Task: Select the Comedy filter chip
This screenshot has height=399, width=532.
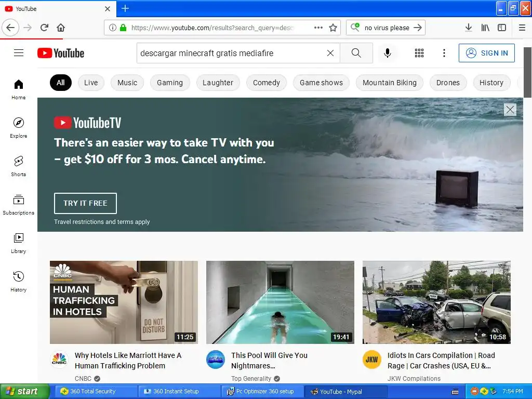Action: (267, 83)
